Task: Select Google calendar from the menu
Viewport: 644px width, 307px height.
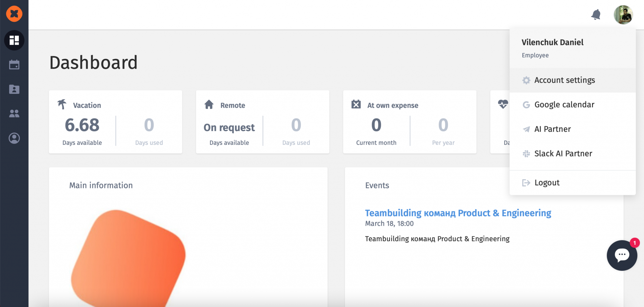Action: (573, 105)
